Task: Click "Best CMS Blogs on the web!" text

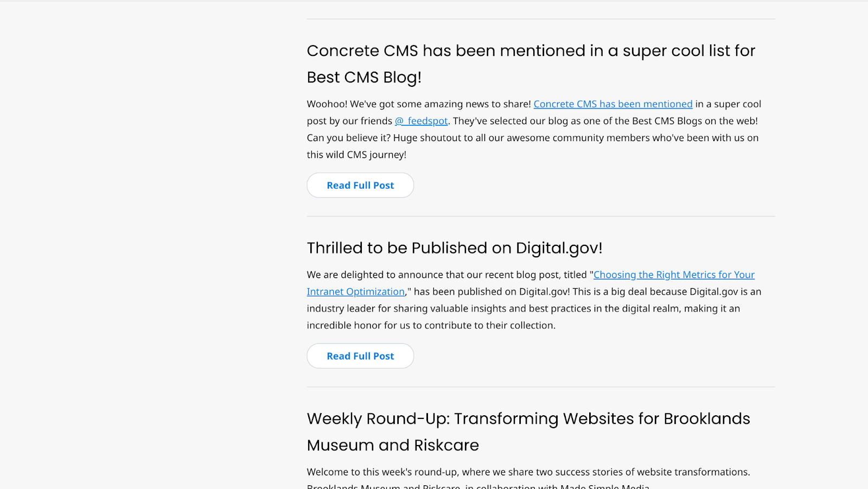Action: [x=694, y=121]
